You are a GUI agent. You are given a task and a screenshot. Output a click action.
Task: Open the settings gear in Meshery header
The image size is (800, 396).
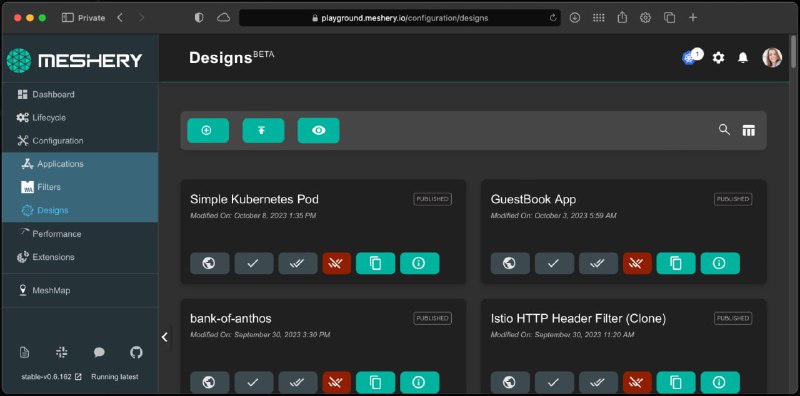click(718, 58)
